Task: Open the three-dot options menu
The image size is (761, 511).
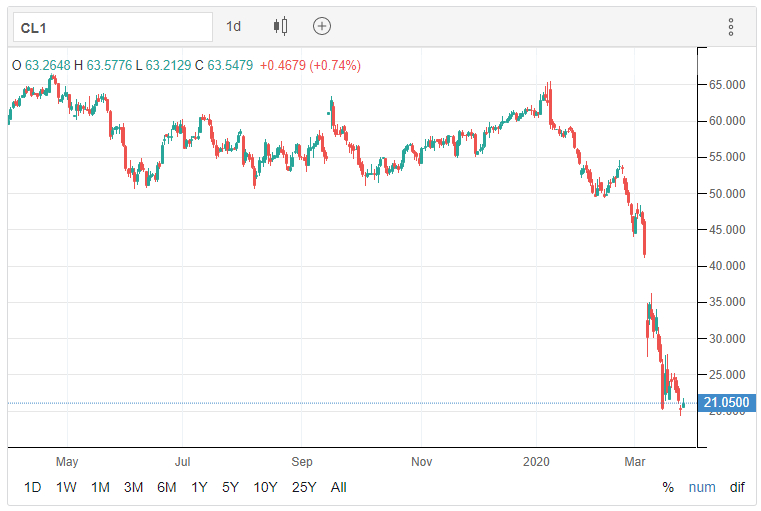Action: click(731, 27)
